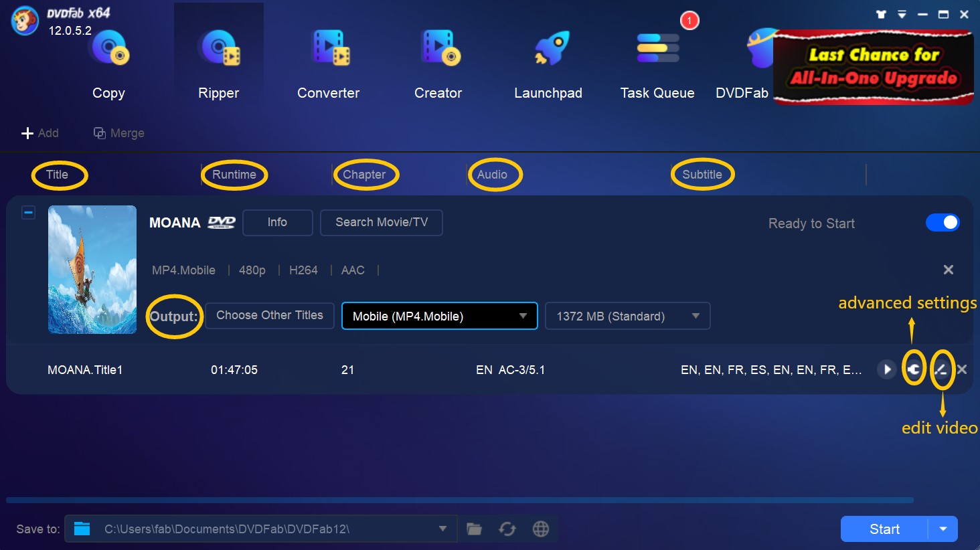Preview MOANA.Title1 with the play button

[x=886, y=369]
